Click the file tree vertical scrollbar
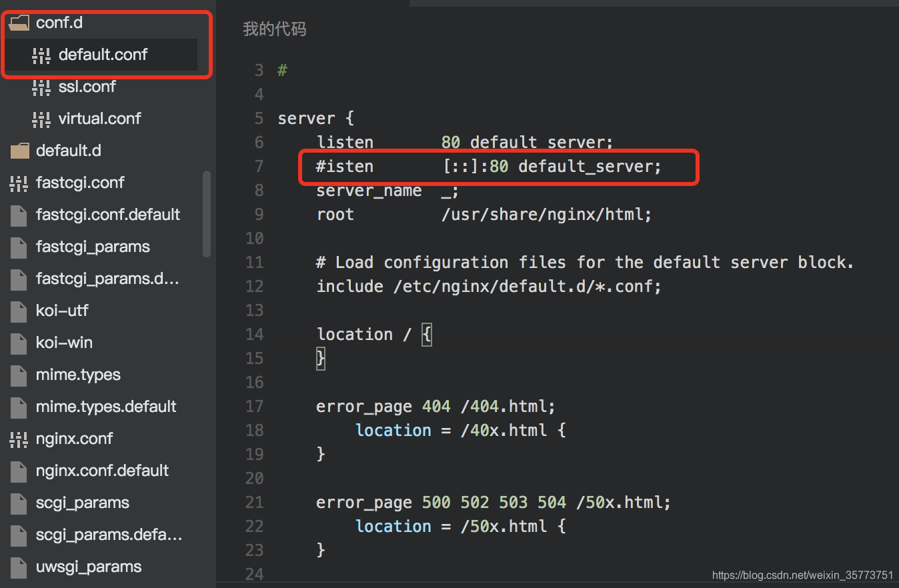This screenshot has height=588, width=899. click(207, 213)
